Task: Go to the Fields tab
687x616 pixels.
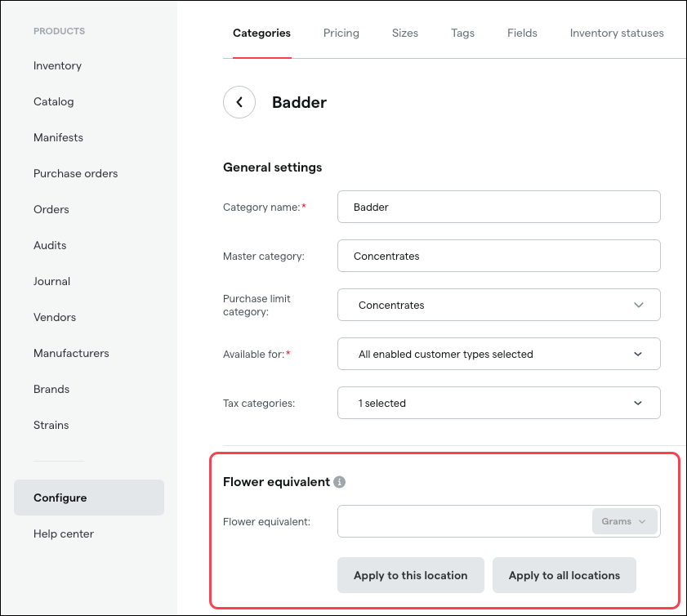Action: click(x=522, y=33)
